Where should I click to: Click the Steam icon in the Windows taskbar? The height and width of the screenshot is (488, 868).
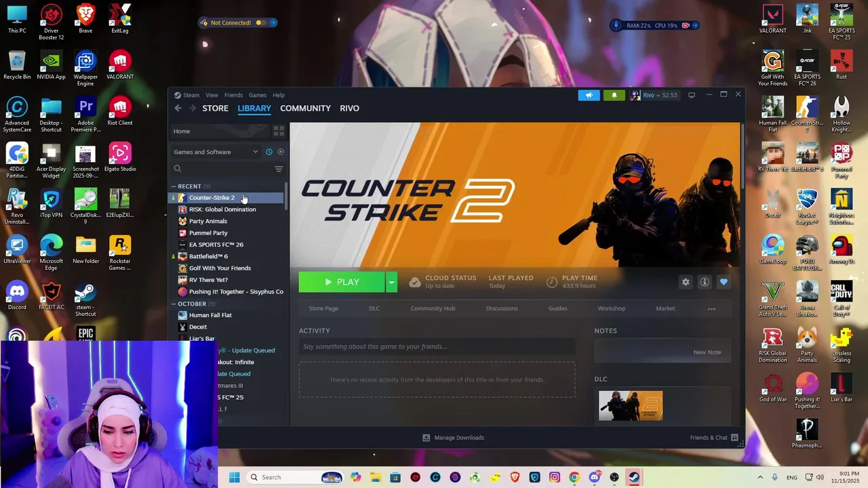click(x=633, y=477)
